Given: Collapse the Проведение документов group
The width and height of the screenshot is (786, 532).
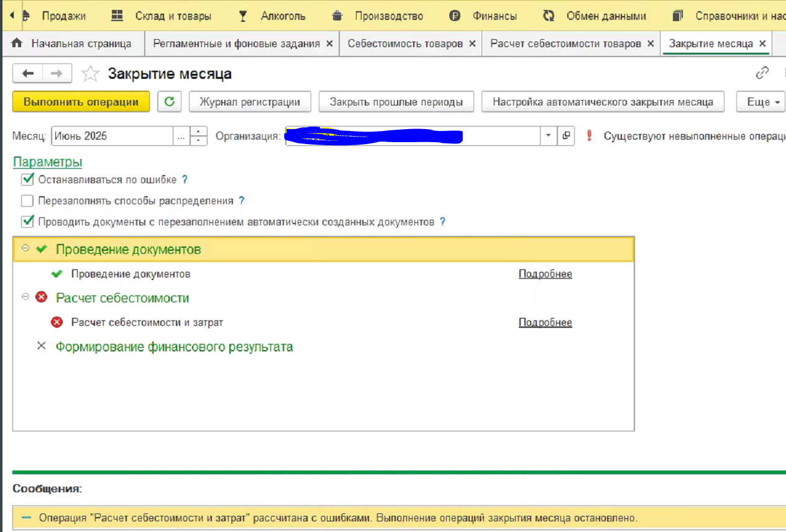Looking at the screenshot, I should tap(25, 248).
